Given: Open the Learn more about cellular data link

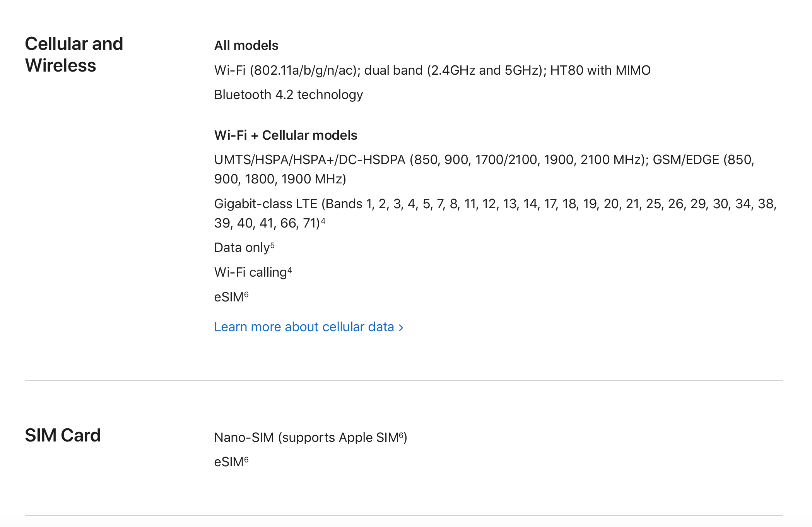Looking at the screenshot, I should pos(304,327).
